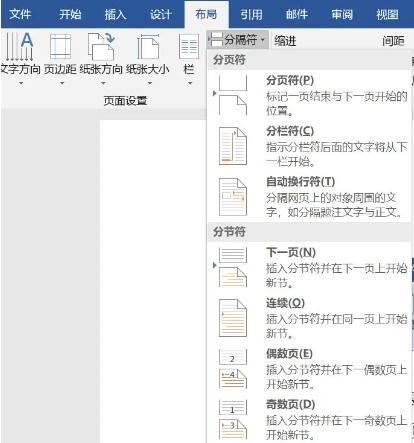Viewport: 414px width, 443px height.
Task: Open the 页边距 margins icon
Action: click(60, 47)
